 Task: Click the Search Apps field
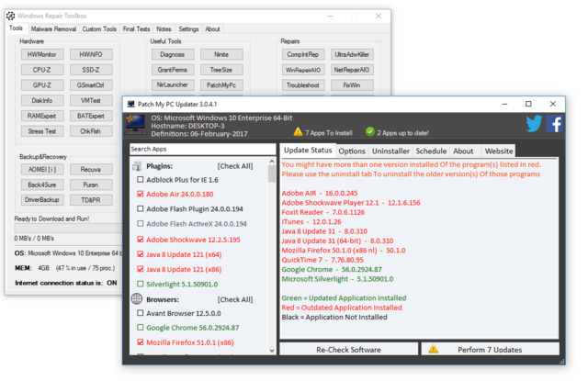202,149
